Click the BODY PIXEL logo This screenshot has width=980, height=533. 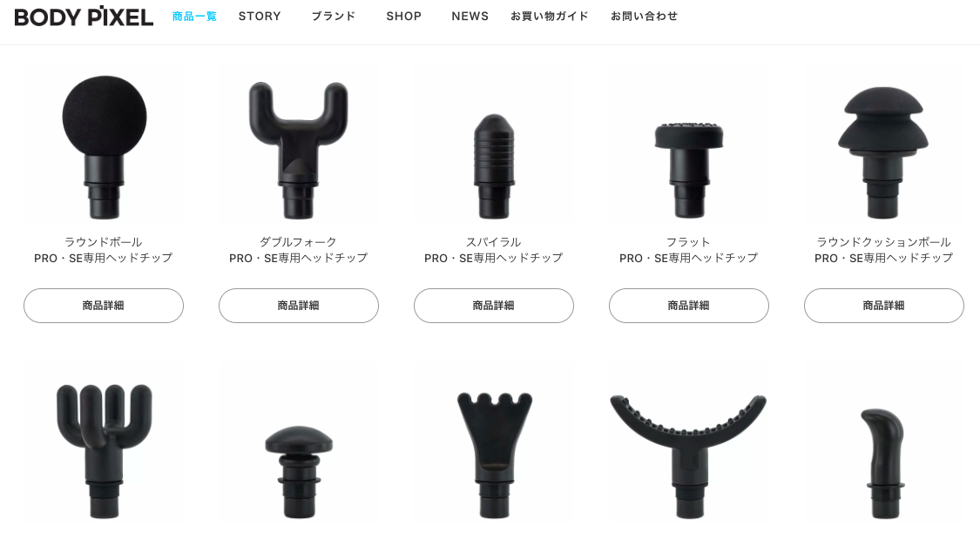(84, 17)
